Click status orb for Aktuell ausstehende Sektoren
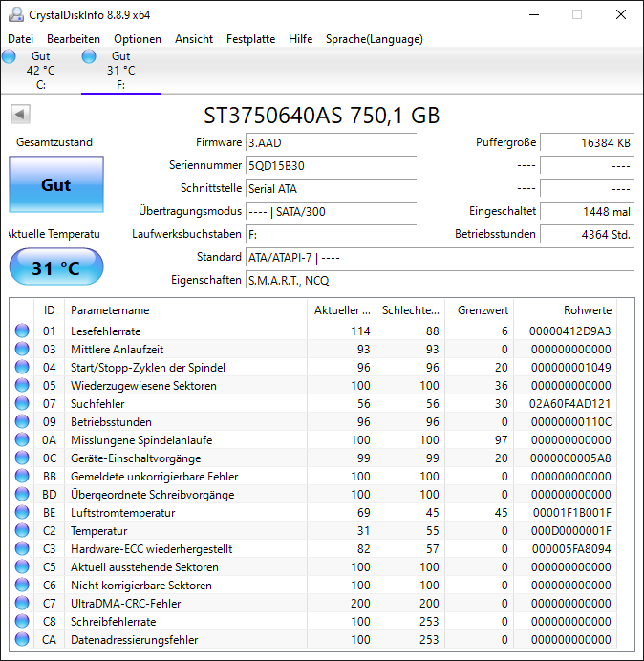 [22, 566]
